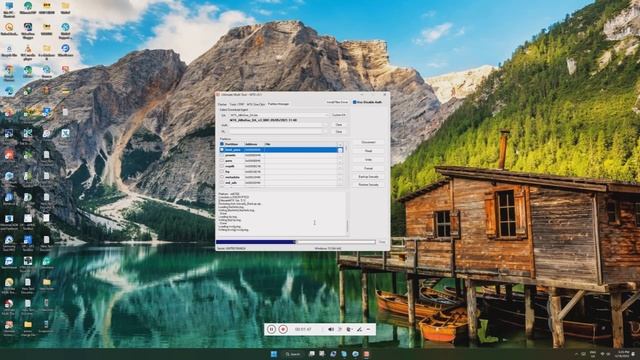
Task: Tick the header select-all partition checkbox
Action: pos(222,144)
